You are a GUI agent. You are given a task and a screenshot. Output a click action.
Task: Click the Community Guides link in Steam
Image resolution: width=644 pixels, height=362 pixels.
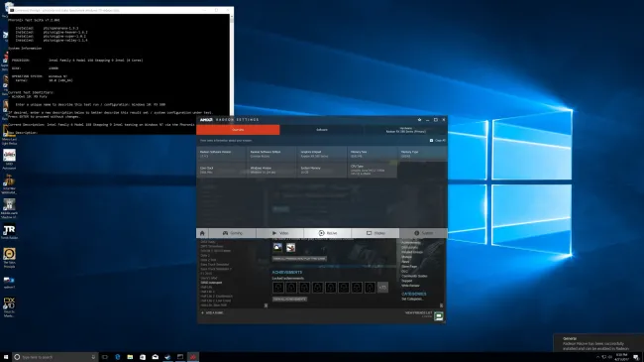414,276
